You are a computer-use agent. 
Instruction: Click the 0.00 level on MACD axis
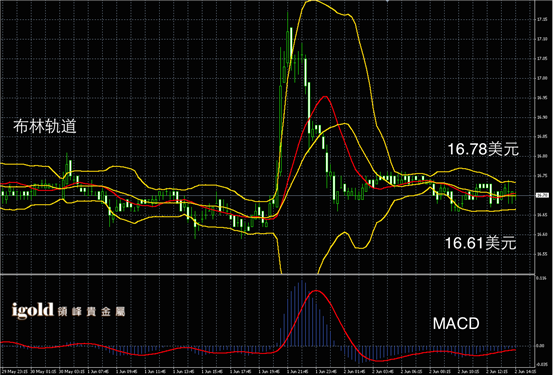tap(541, 346)
